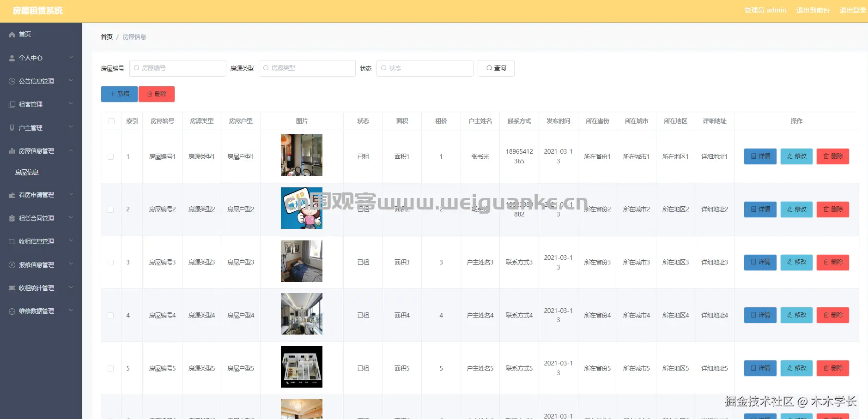Click the clipboard icon beside 租赁合同管理
Image resolution: width=868 pixels, height=419 pixels.
coord(12,218)
